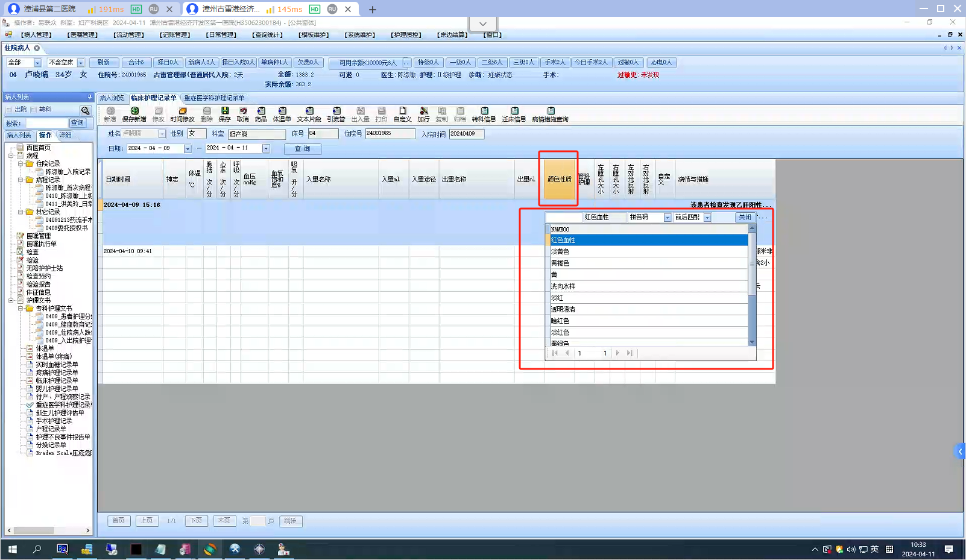Expand the start date 2024-04-09 dropdown

coord(188,149)
